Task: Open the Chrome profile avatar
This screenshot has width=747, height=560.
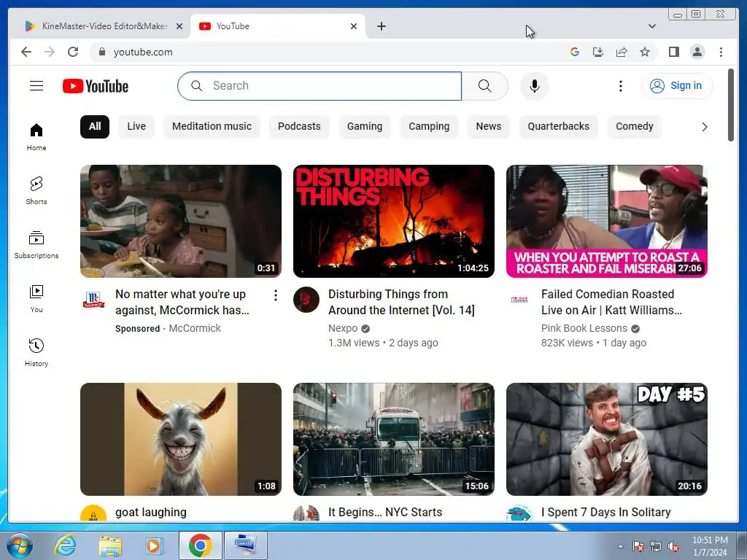Action: [x=697, y=52]
